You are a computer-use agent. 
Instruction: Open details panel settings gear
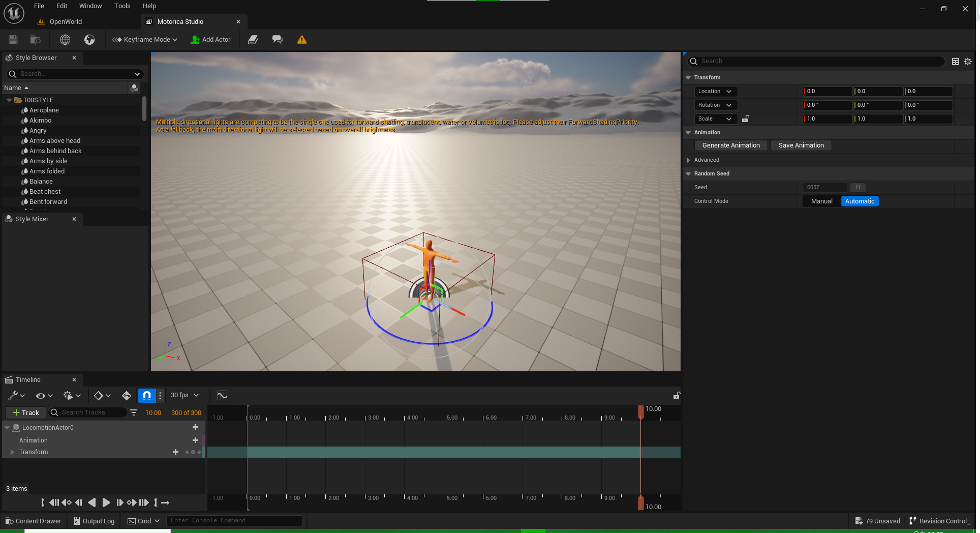tap(968, 62)
